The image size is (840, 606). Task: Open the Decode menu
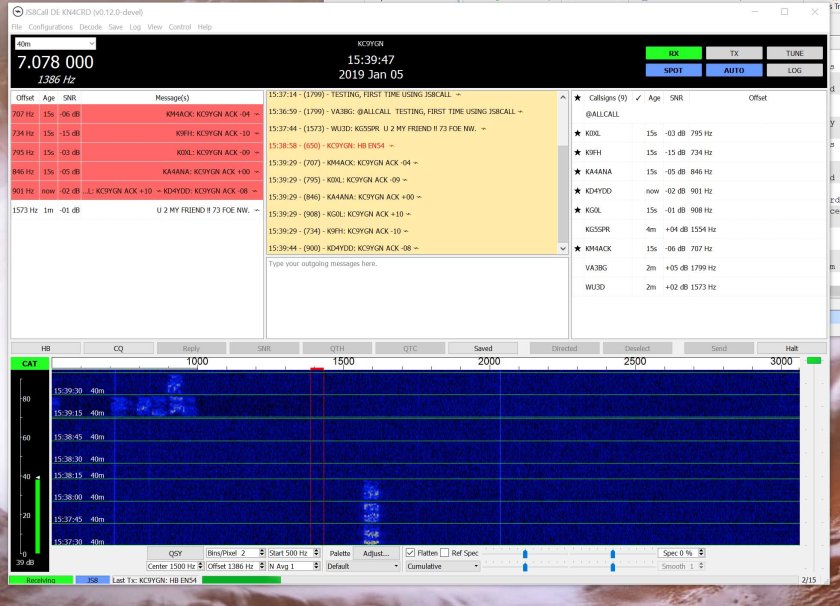(x=89, y=27)
